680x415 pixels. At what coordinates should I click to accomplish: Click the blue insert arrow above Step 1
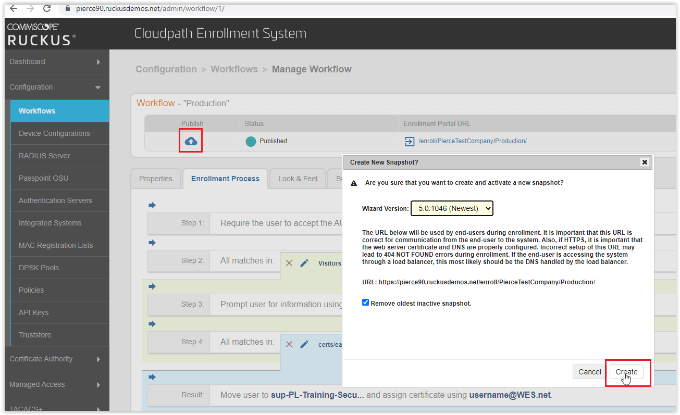tap(152, 205)
